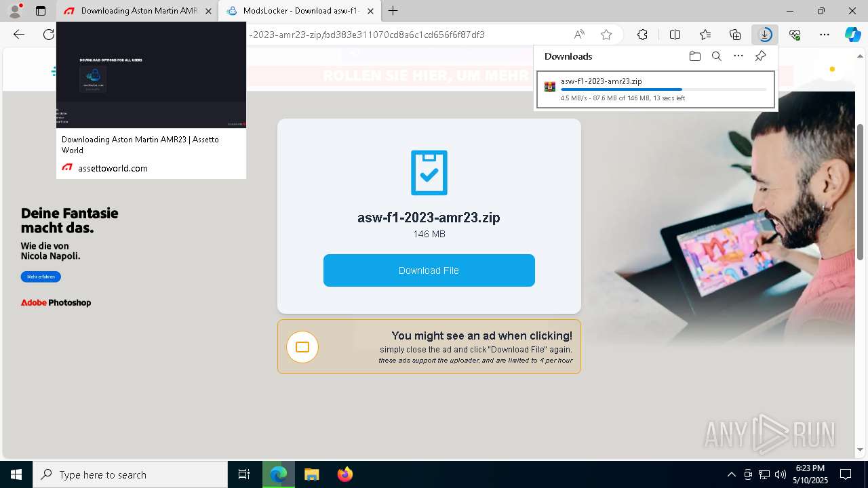Open Task View on taskbar
This screenshot has width=868, height=488.
(244, 474)
